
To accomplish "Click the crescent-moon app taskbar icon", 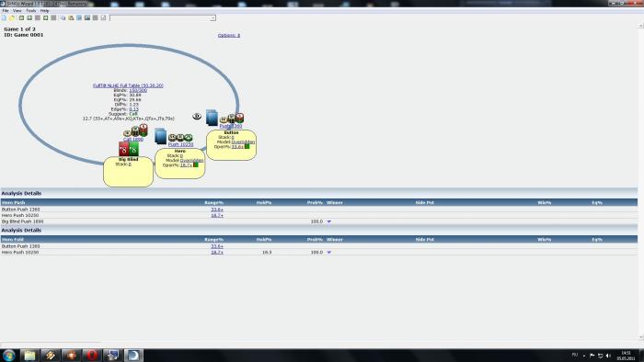I will click(x=133, y=355).
